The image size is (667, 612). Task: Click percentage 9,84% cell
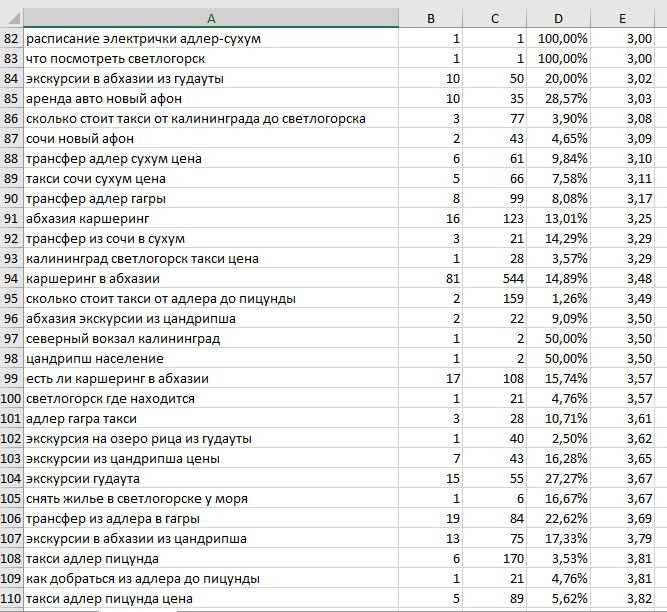click(x=558, y=158)
